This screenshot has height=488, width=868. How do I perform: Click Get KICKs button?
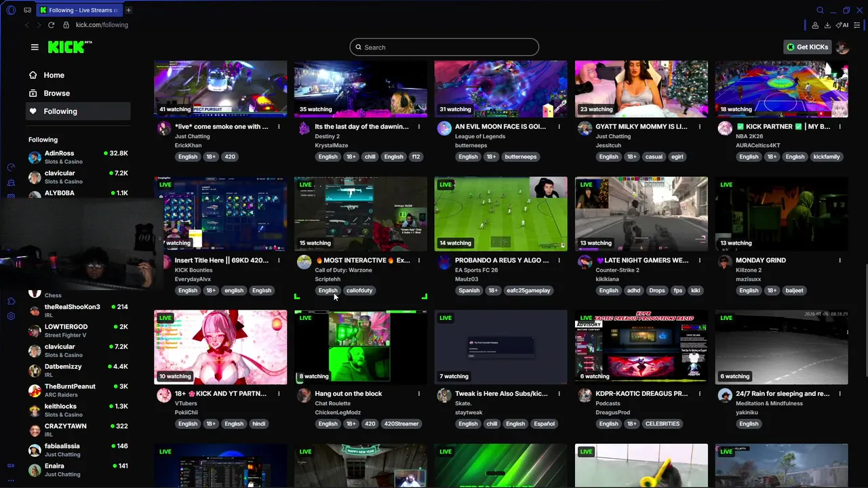pyautogui.click(x=808, y=47)
